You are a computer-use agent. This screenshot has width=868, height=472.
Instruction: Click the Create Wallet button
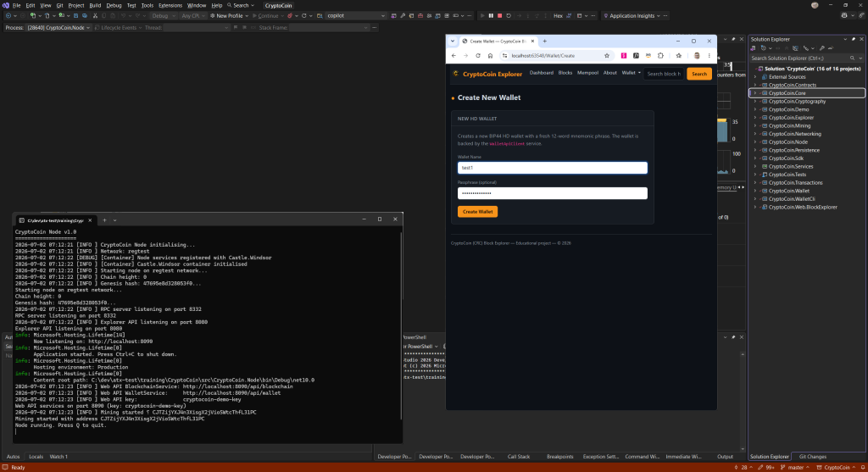478,211
